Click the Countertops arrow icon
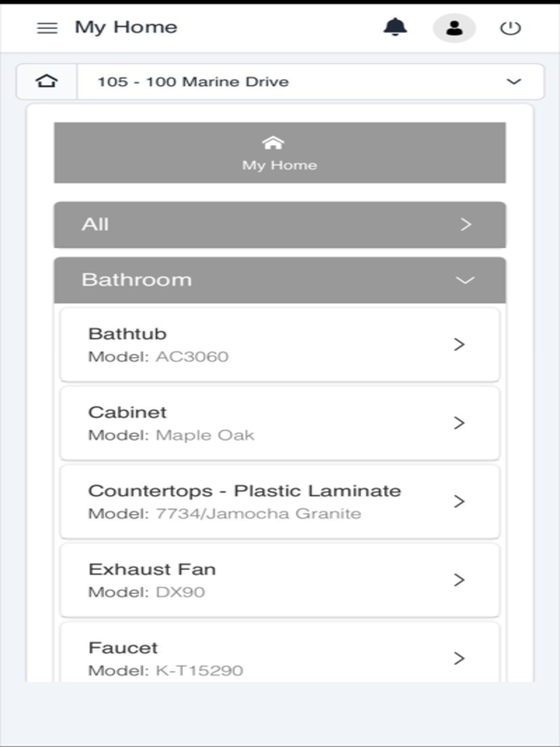The width and height of the screenshot is (560, 747). point(459,502)
